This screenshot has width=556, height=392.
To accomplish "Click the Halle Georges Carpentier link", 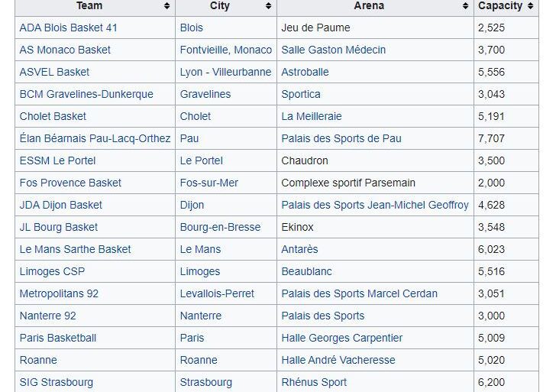I will tap(341, 338).
